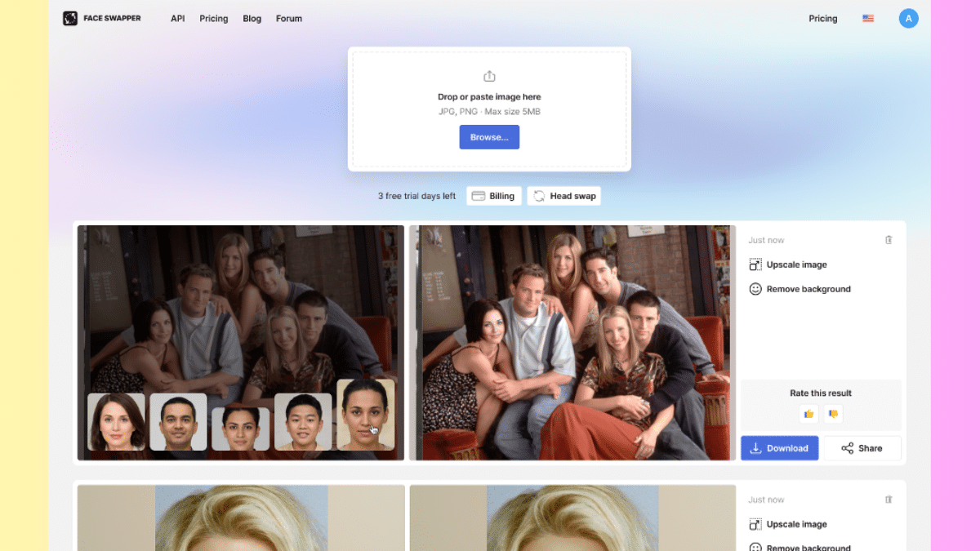Select the rightmost woman face thumbnail

coord(366,415)
